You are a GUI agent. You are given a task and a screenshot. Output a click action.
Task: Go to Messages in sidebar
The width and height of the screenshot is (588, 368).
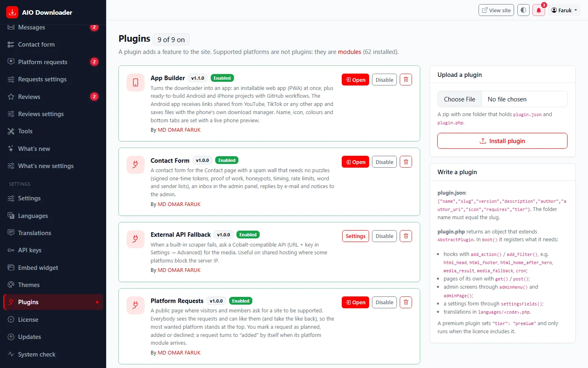pyautogui.click(x=53, y=27)
